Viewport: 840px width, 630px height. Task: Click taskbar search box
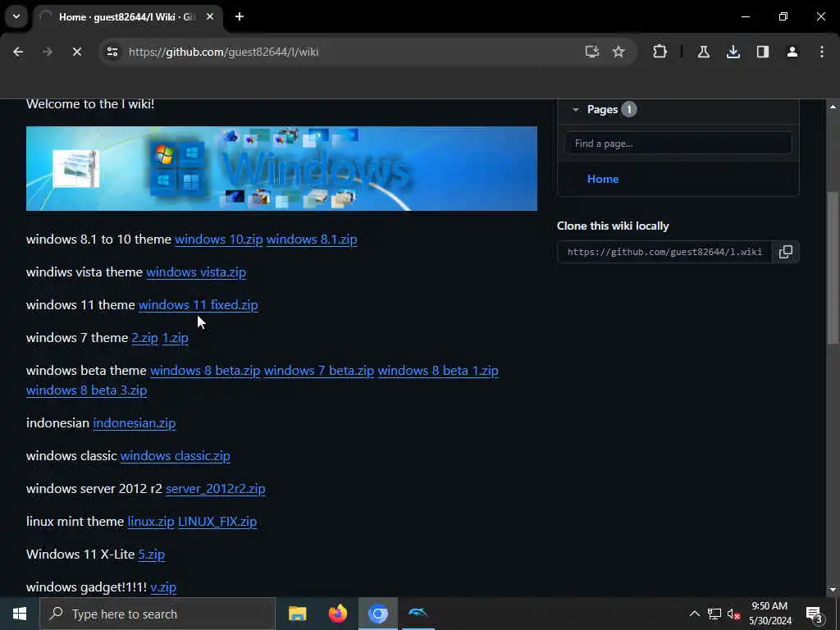tap(157, 614)
